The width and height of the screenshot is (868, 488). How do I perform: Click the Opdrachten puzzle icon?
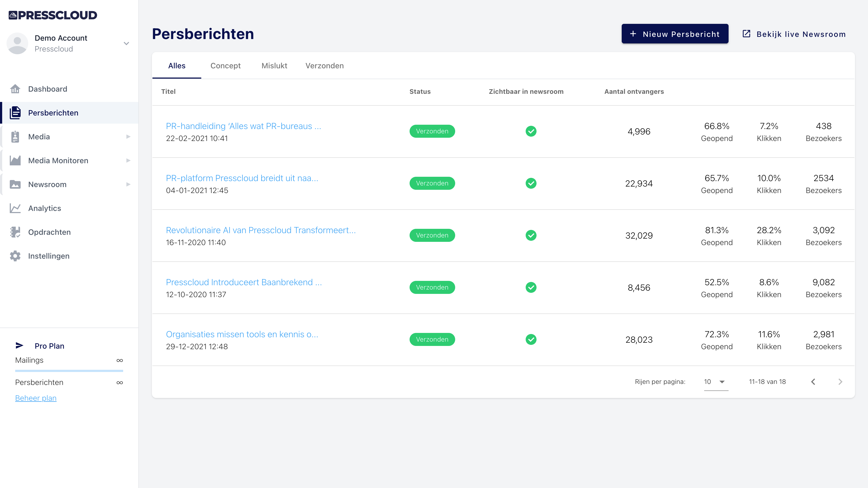[x=15, y=232]
